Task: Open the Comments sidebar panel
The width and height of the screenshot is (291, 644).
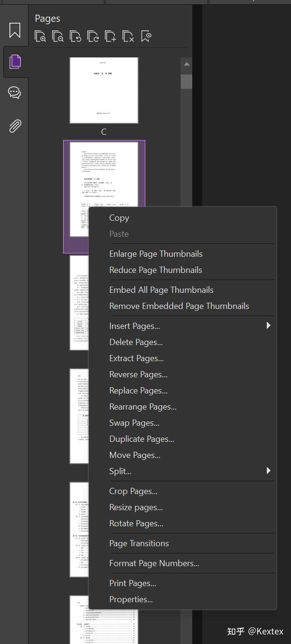Action: [15, 93]
